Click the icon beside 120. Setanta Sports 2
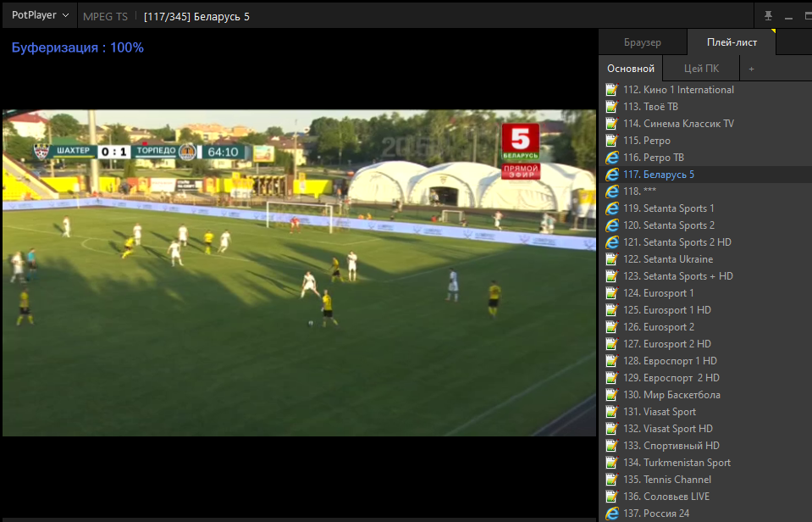Screen dimensions: 812x522 pos(611,225)
